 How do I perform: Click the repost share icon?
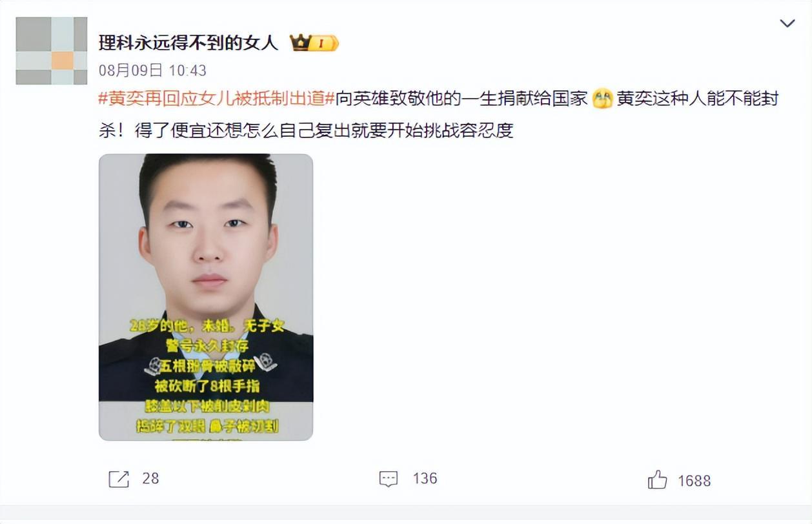pyautogui.click(x=119, y=479)
